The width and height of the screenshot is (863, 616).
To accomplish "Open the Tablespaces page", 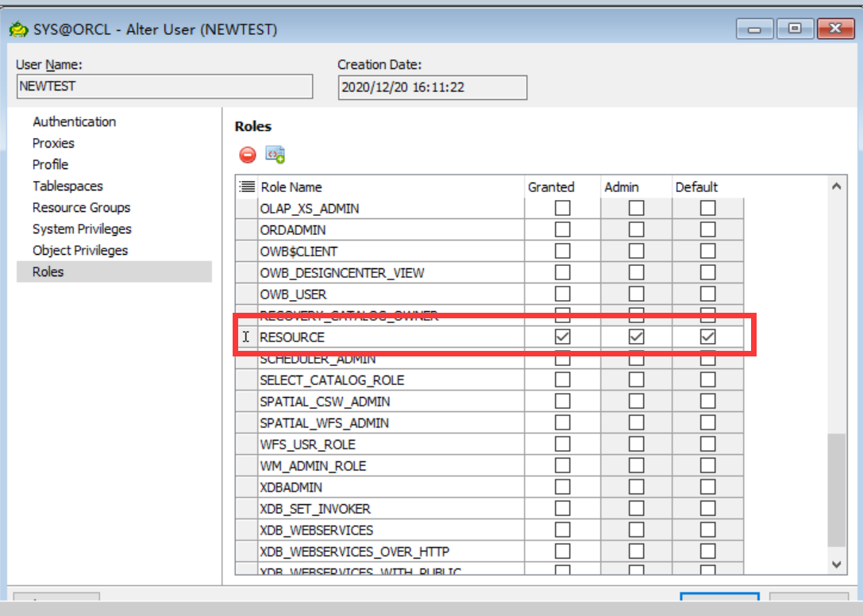I will [67, 186].
